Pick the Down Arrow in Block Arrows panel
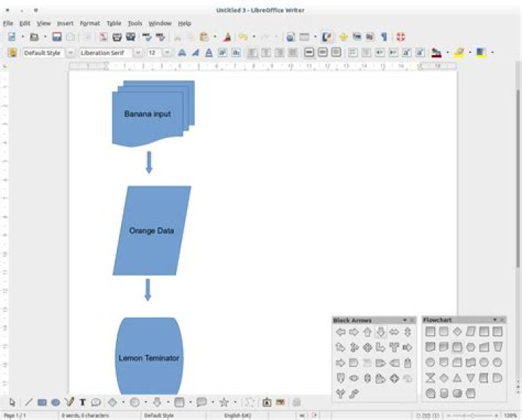Screen dimensions: 522x420 tap(381, 332)
